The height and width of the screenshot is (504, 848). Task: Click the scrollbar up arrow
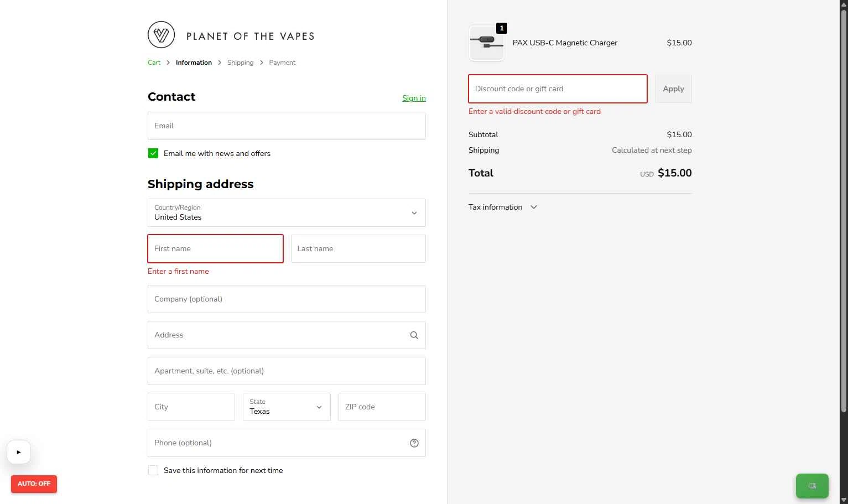tap(844, 4)
